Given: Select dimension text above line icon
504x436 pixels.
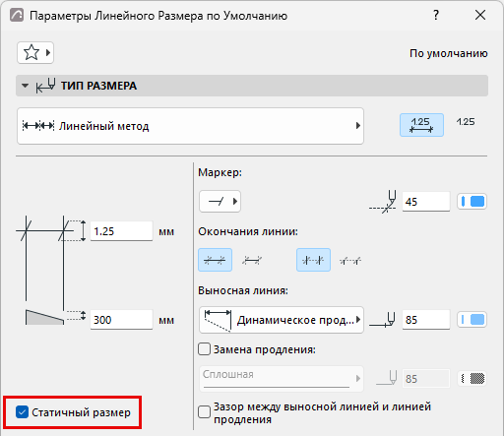Looking at the screenshot, I should (x=421, y=125).
